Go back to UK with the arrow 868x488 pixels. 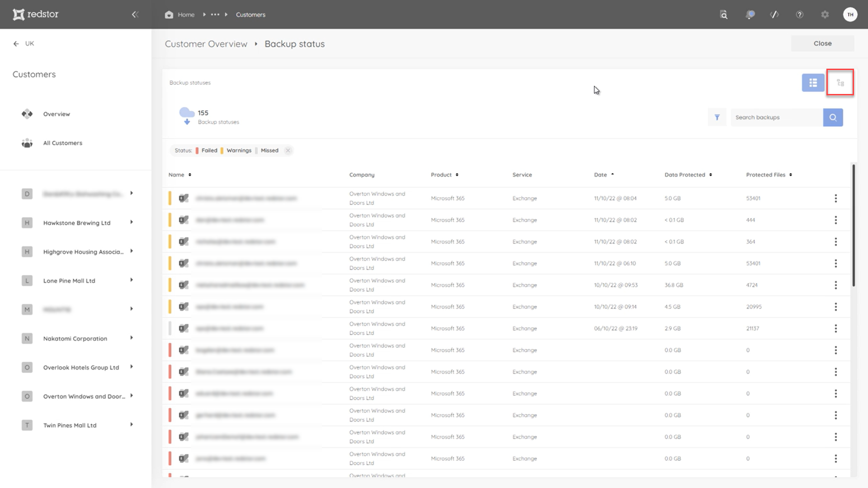tap(16, 43)
